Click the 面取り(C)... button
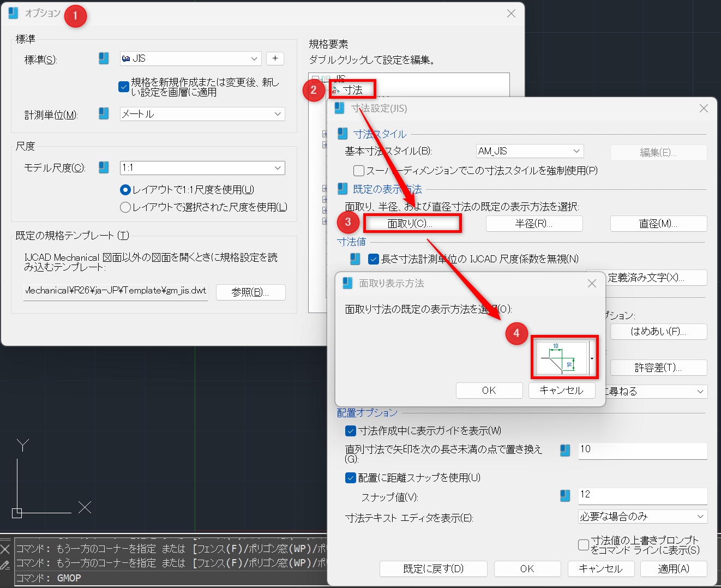Screen dimensions: 721x588 click(x=412, y=224)
